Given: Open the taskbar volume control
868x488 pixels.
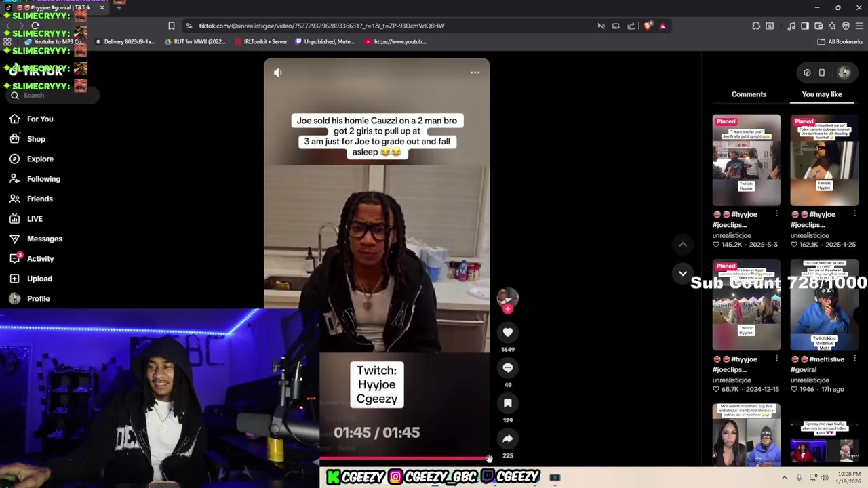Looking at the screenshot, I should (825, 477).
